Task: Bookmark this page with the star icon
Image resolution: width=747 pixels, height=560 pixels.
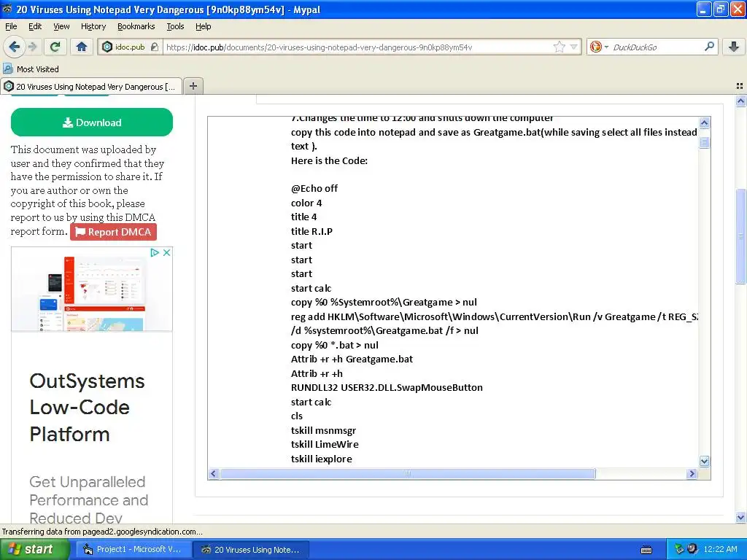Action: [560, 47]
